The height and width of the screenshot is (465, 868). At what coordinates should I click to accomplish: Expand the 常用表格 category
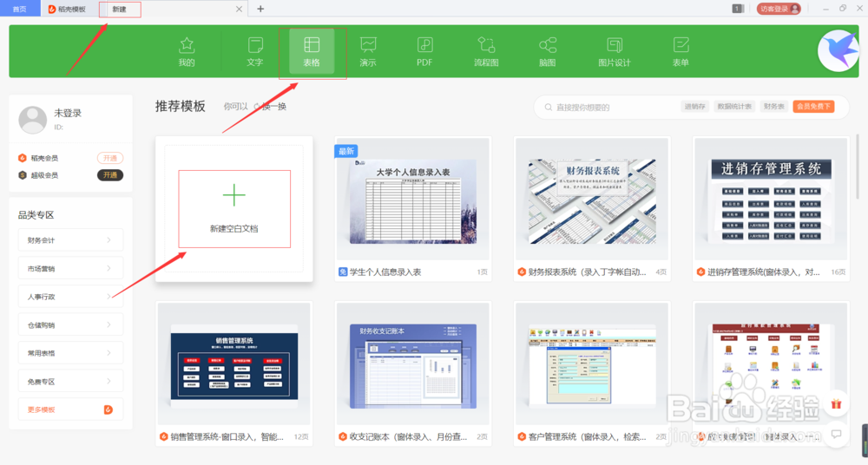70,352
